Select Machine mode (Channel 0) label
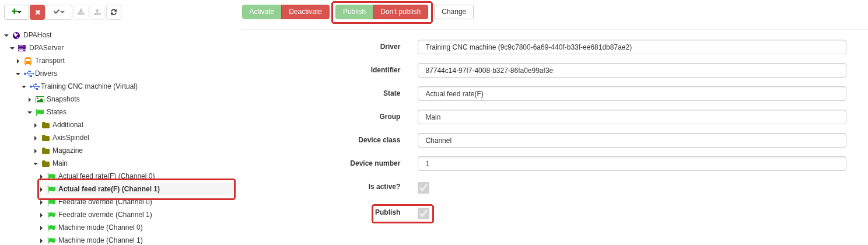This screenshot has width=868, height=245. pos(100,228)
